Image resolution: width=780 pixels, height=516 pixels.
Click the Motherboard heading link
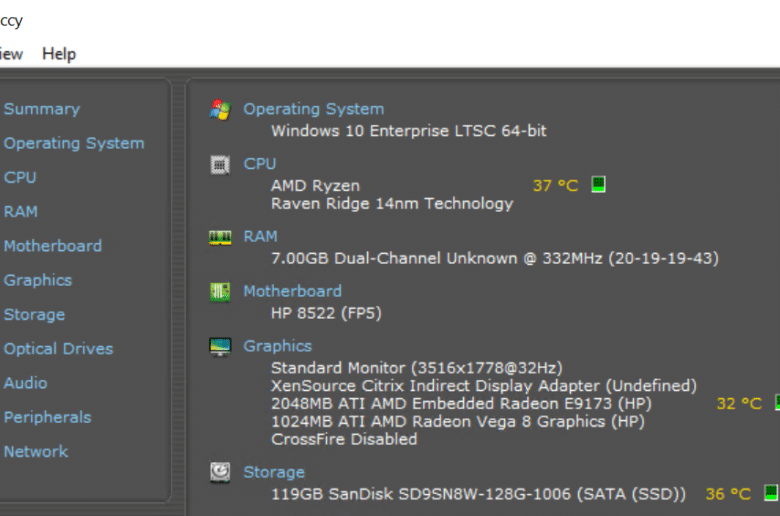292,291
